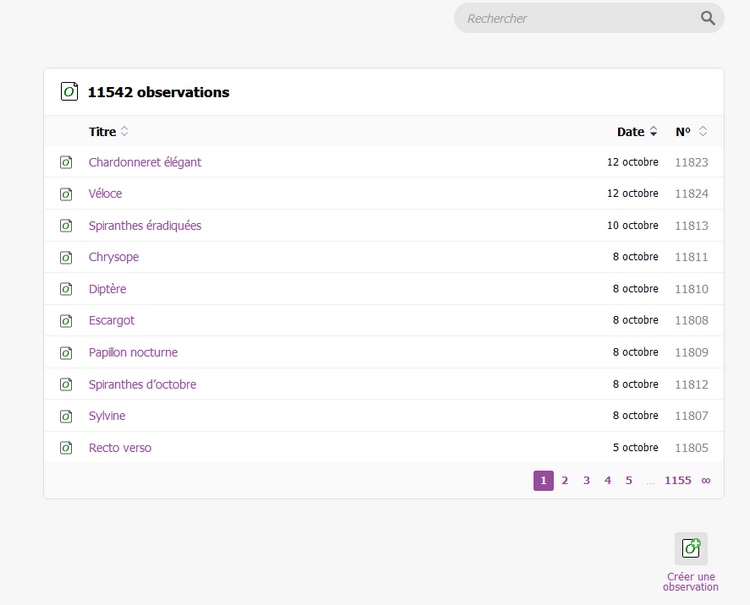Jump to last page 1155
Screen dimensions: 750x605
coord(677,481)
